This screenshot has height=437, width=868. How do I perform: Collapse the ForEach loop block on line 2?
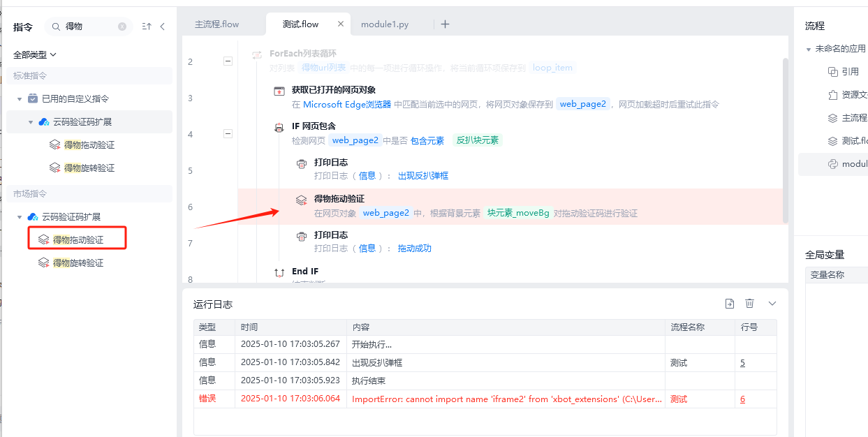(228, 61)
